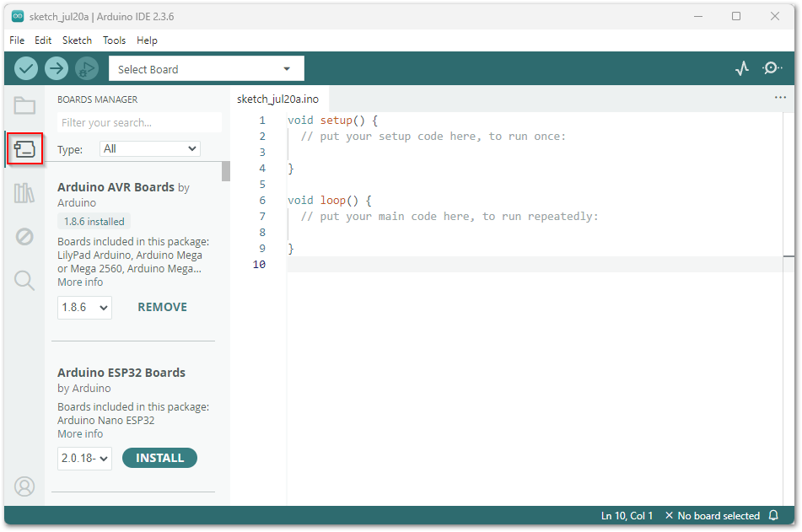Start debugging with the Debug icon
The width and height of the screenshot is (802, 532).
(86, 68)
